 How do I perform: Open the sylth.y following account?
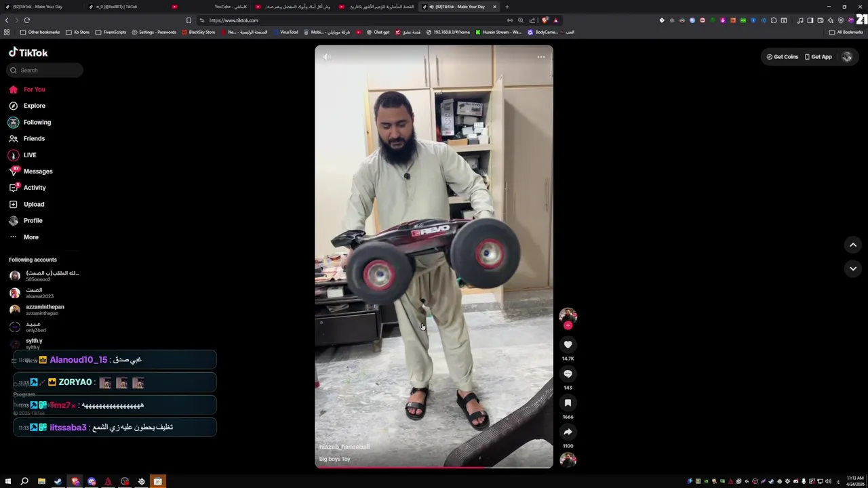tap(27, 344)
